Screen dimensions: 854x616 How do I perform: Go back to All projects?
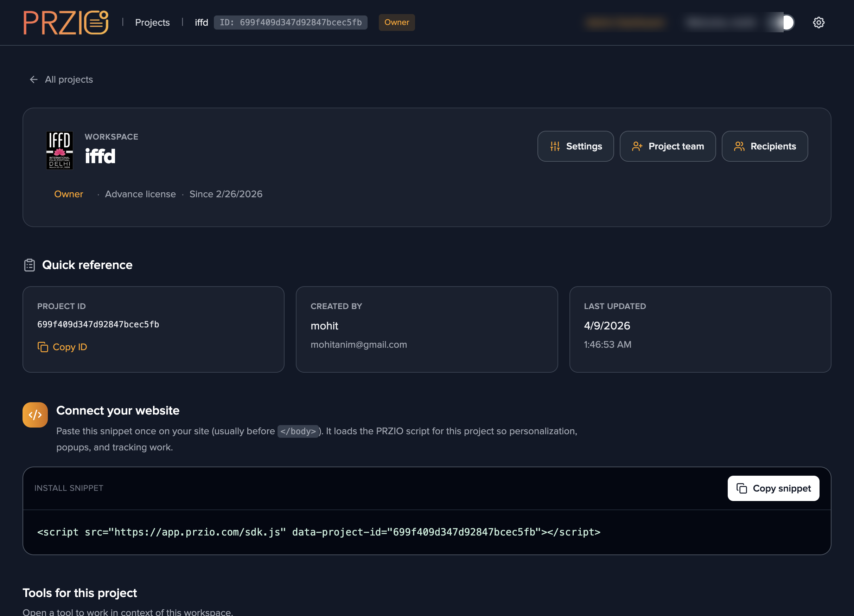tap(61, 79)
